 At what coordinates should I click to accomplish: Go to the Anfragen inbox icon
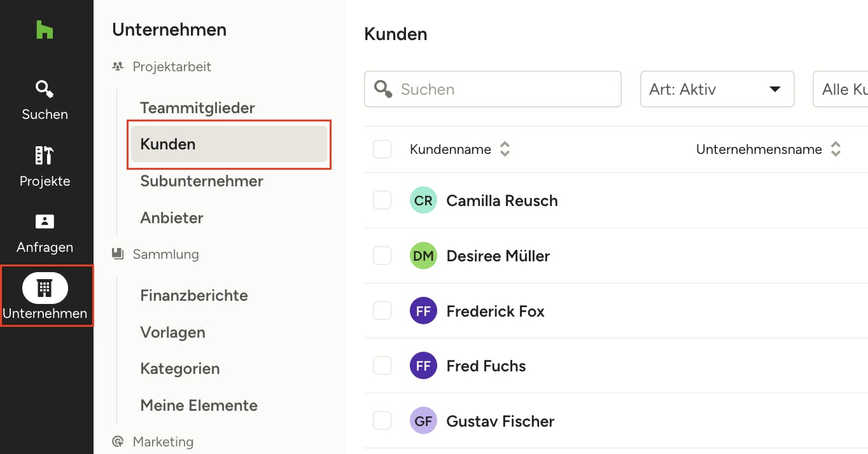coord(45,222)
